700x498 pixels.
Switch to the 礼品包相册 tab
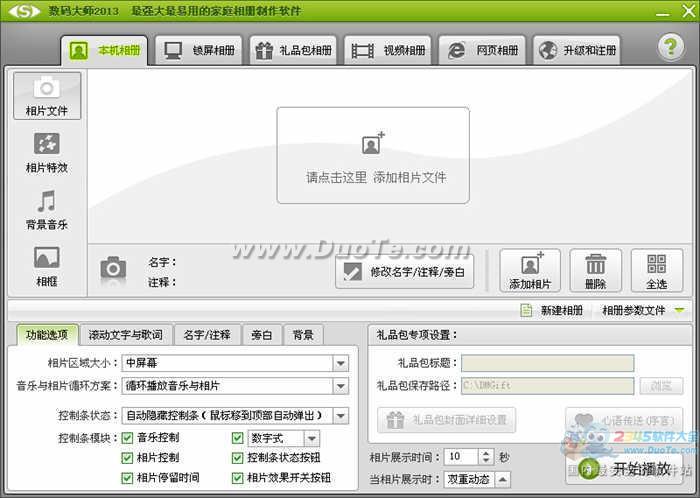coord(293,50)
